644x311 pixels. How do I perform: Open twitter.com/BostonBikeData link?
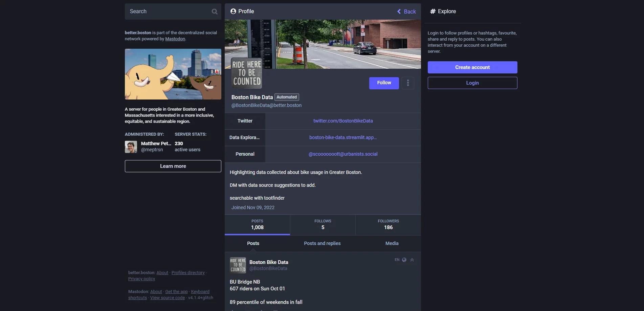(343, 121)
